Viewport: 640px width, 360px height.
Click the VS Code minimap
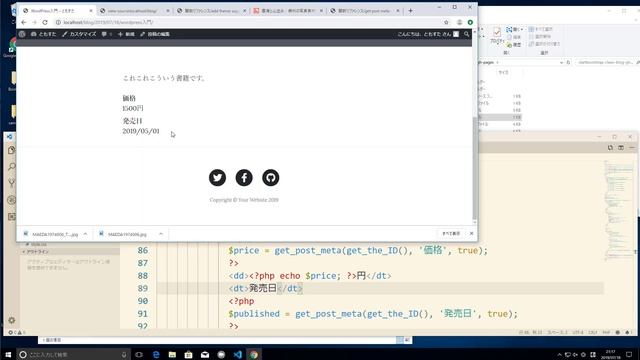point(618,210)
